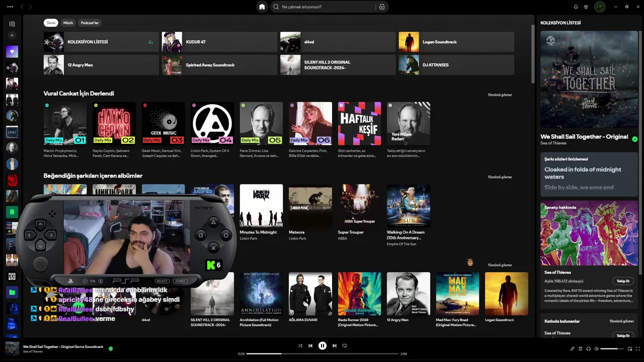Open the Meteora album card
Image resolution: width=644 pixels, height=362 pixels.
(310, 213)
